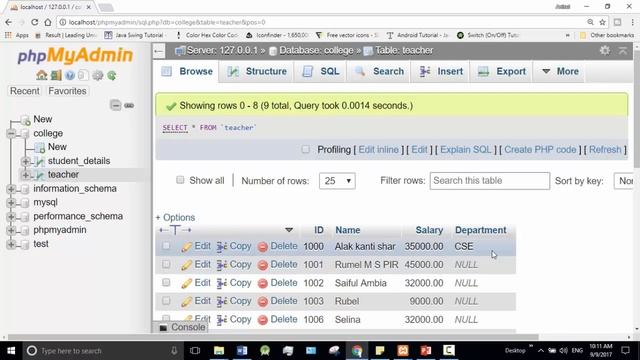The image size is (640, 360).
Task: Click the Refresh query link
Action: (x=605, y=149)
